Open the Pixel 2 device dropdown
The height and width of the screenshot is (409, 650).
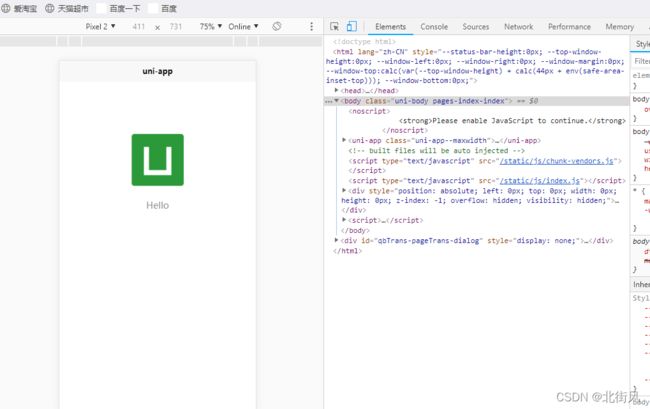pos(100,27)
